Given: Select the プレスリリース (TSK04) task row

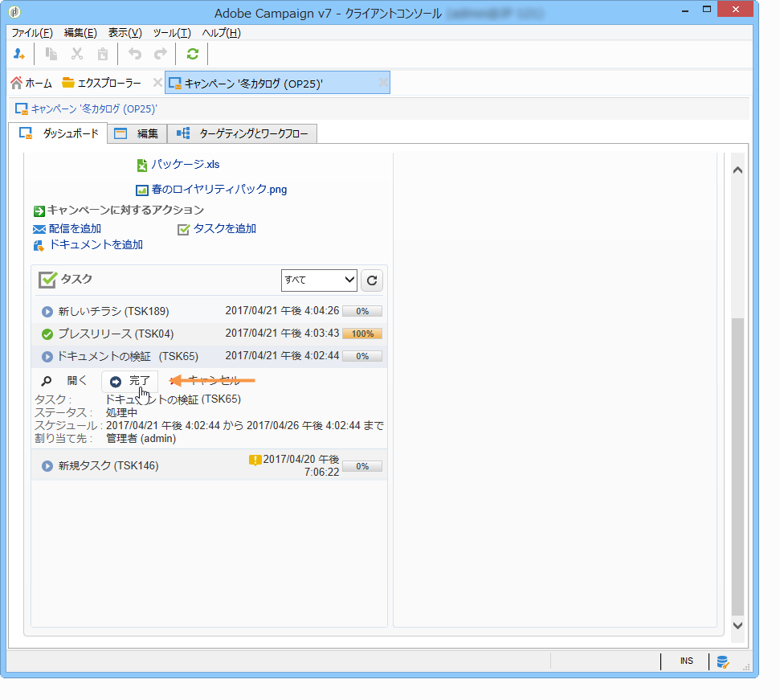Looking at the screenshot, I should [209, 334].
